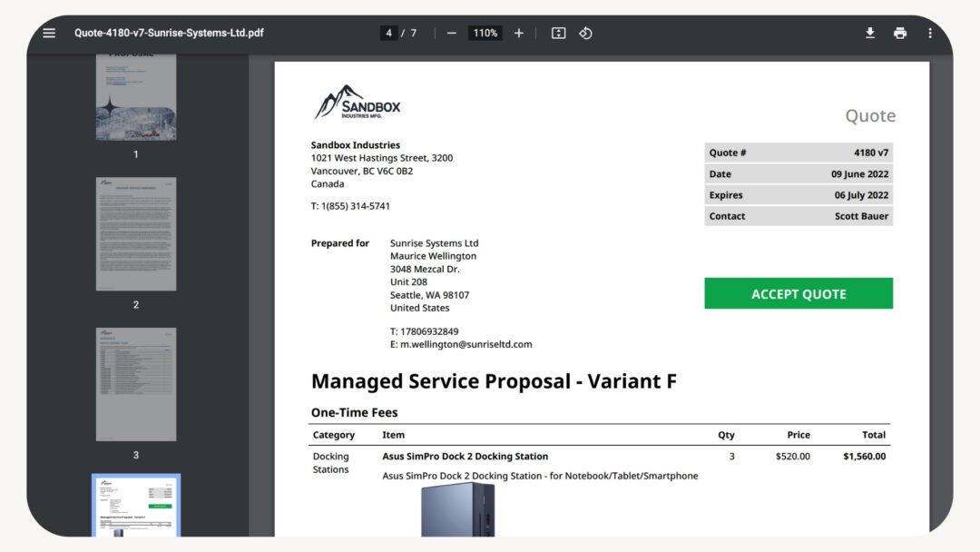Click the zoom out minus icon

[x=451, y=33]
